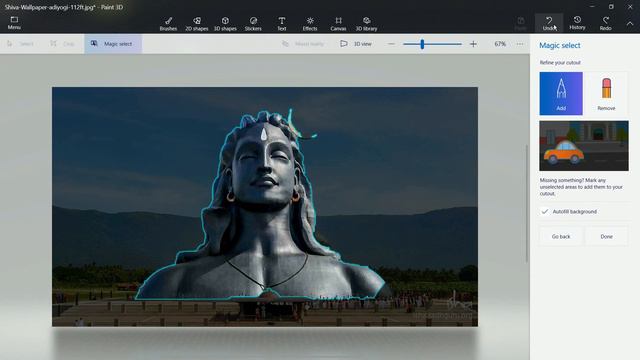Screen dimensions: 640x360
Task: Open the Stickers panel
Action: [x=253, y=24]
